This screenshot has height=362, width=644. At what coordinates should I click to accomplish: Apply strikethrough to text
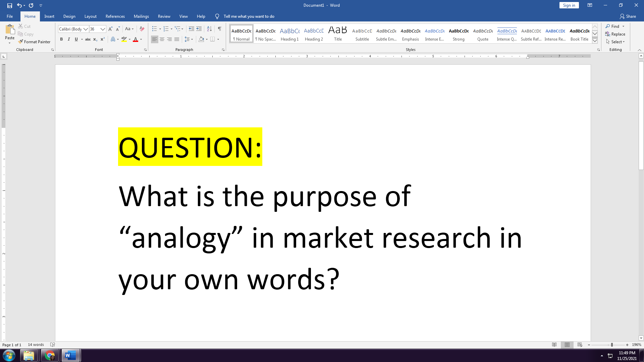coord(88,39)
